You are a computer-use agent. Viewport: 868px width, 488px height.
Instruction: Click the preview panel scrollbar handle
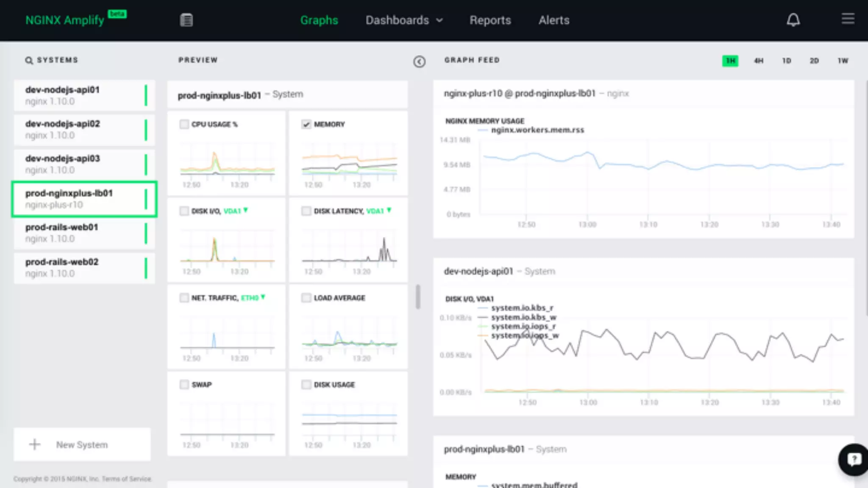(x=418, y=297)
